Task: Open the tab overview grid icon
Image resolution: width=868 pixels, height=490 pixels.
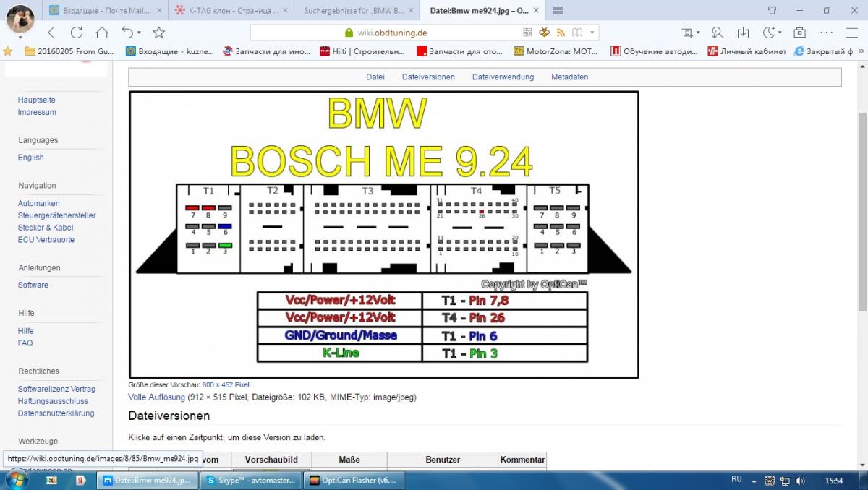Action: 558,11
